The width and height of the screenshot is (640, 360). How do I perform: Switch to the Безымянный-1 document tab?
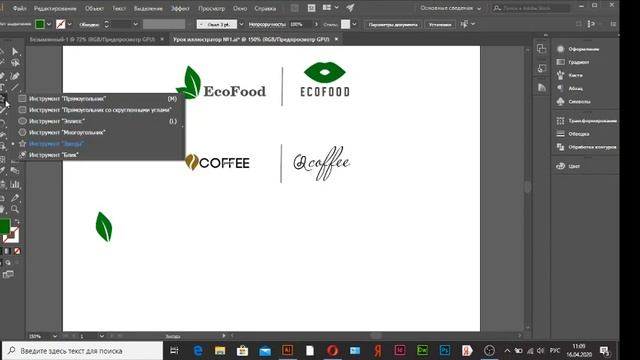click(92, 39)
